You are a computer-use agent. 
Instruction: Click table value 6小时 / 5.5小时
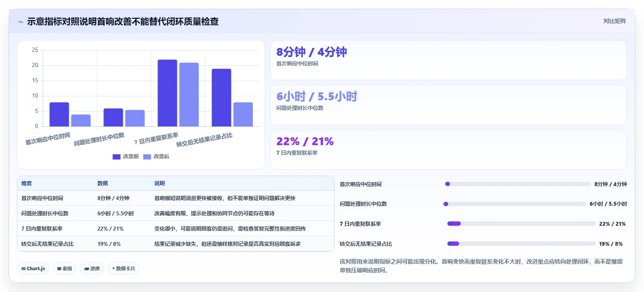pyautogui.click(x=115, y=214)
